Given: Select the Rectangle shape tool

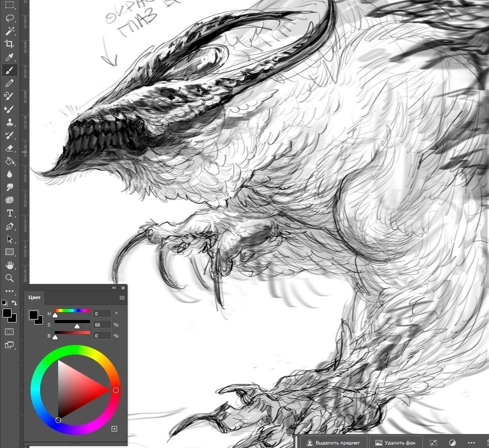Looking at the screenshot, I should click(x=10, y=252).
